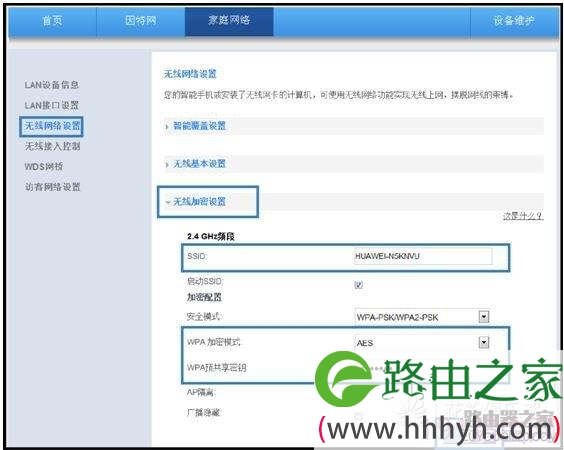Click the WPA预共享密钥 label
Screen dimensions: 564x450
pos(217,368)
